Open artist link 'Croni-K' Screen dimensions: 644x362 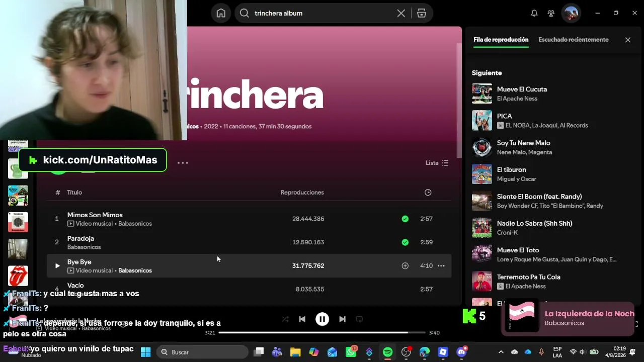507,233
